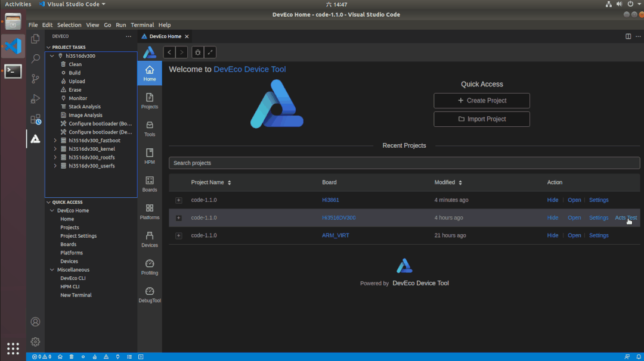Open the Run and Debug view

pos(35,99)
